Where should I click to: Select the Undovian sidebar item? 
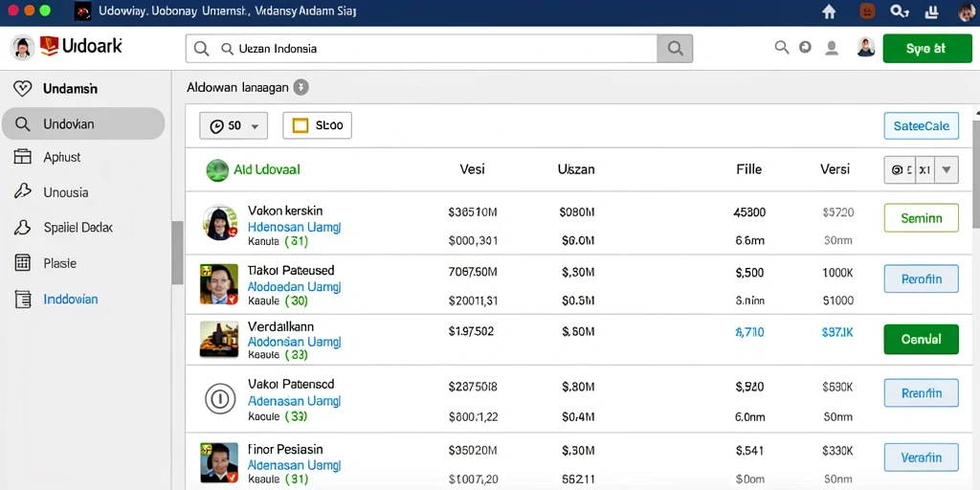(x=83, y=123)
